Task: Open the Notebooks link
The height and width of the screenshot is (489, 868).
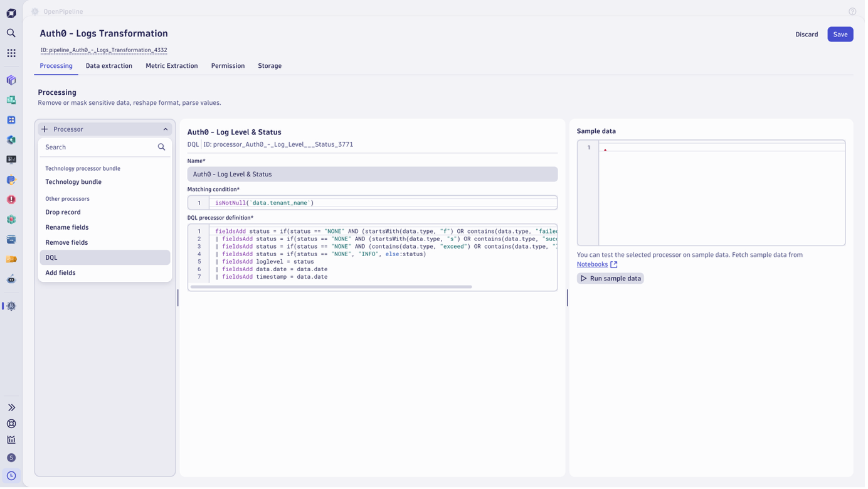Action: pos(591,264)
